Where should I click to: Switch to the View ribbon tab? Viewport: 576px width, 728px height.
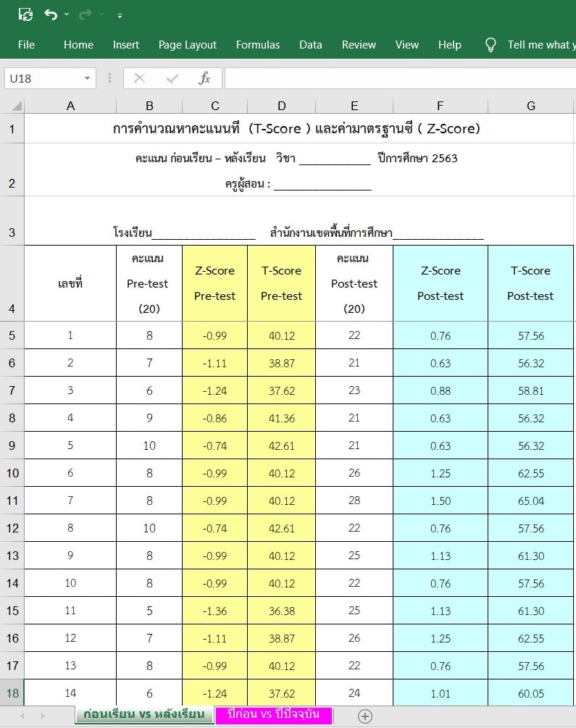click(407, 45)
